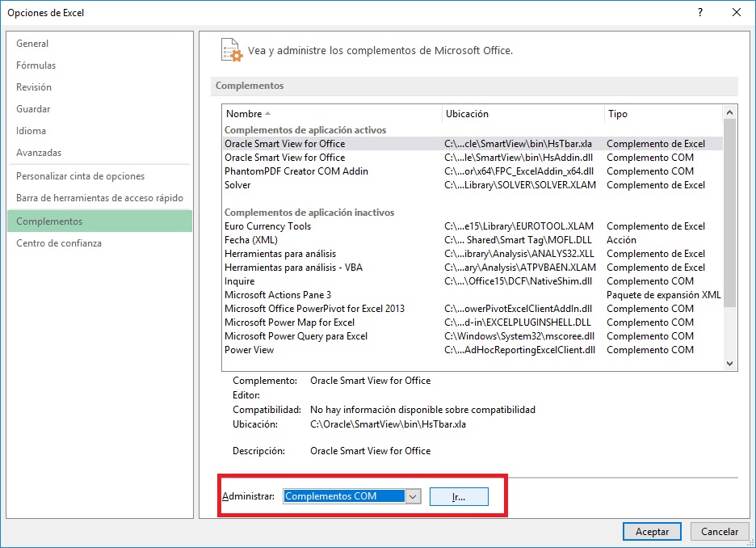Click the SOLVER.XLAM location cell

pos(520,185)
